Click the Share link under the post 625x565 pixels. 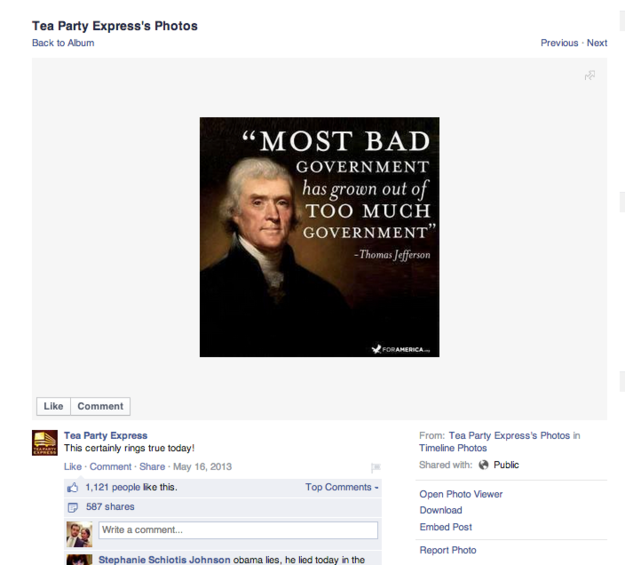(x=152, y=467)
